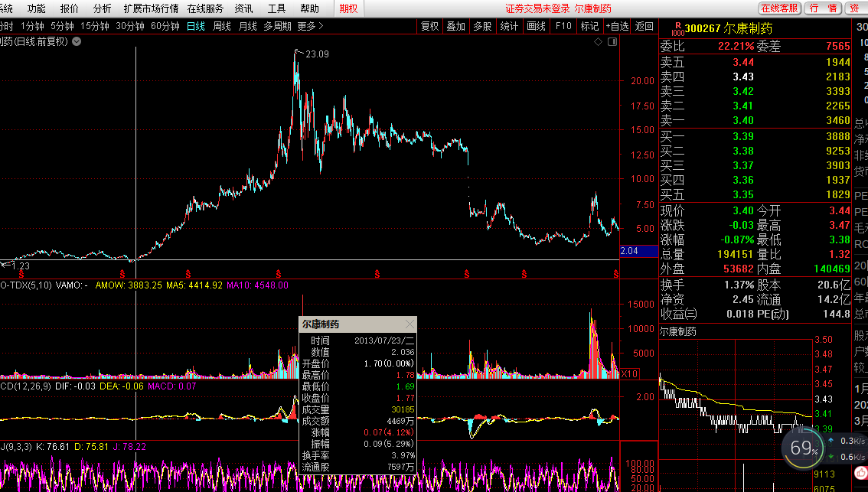Open the 扩展市场行情 menu
The width and height of the screenshot is (868, 492).
[151, 8]
